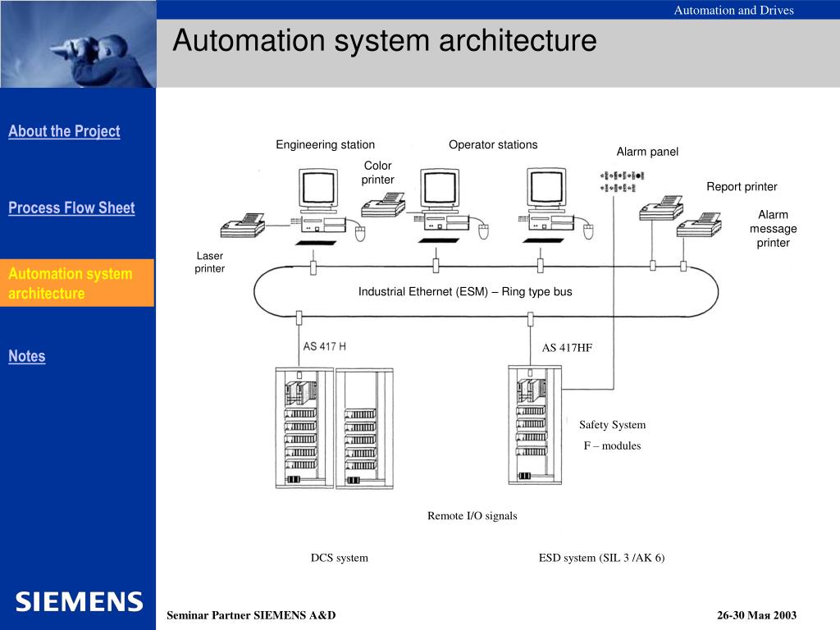Click the AS 417HF safety cabinet

(535, 426)
